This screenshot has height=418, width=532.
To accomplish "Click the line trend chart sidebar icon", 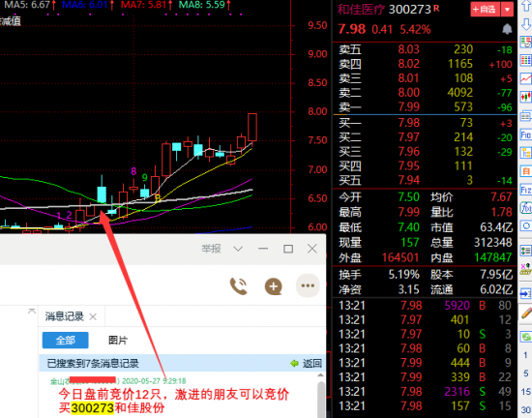I will [x=525, y=79].
